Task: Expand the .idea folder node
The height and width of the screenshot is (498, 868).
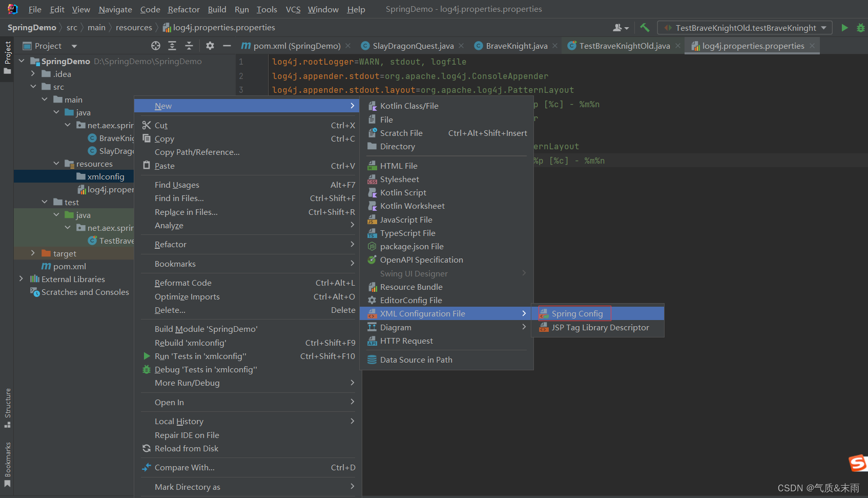Action: point(33,74)
